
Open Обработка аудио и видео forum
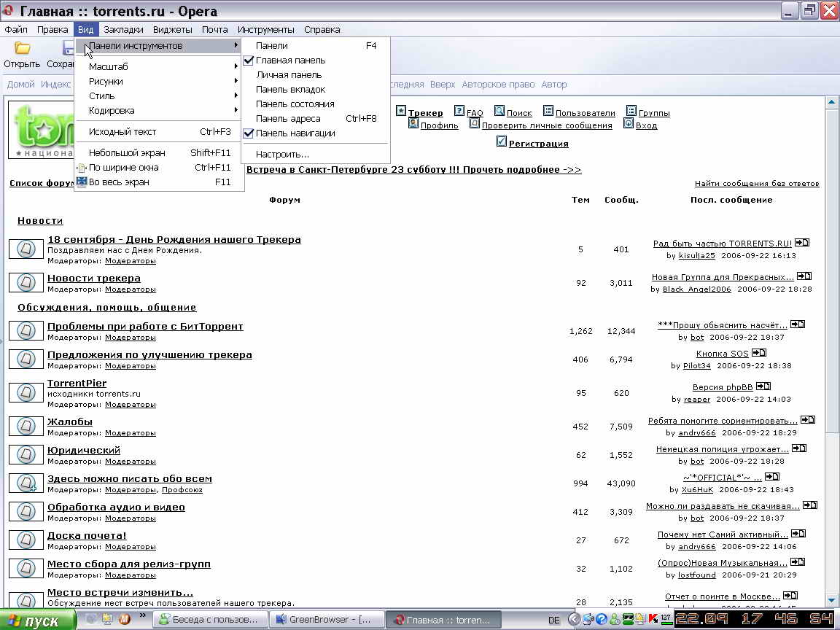coord(116,507)
